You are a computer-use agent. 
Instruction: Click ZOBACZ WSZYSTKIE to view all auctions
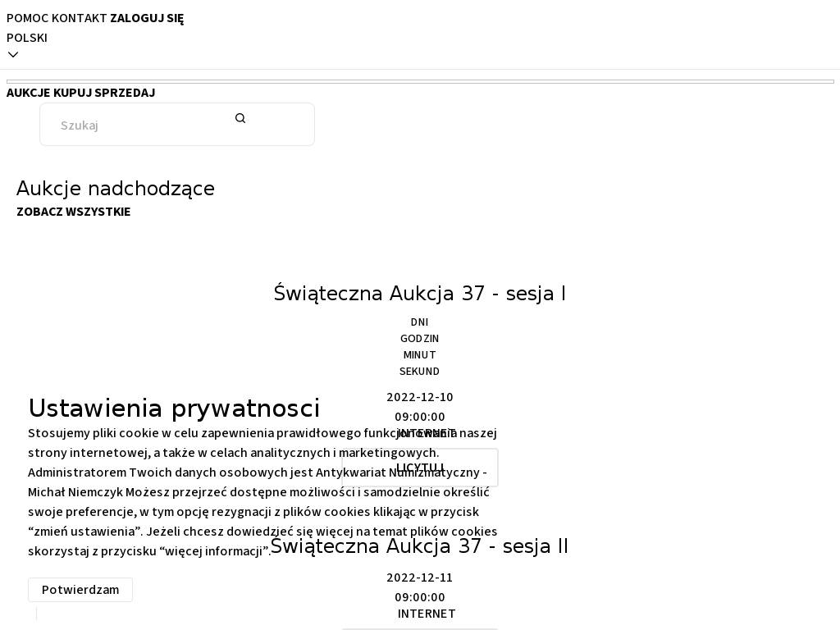click(73, 212)
